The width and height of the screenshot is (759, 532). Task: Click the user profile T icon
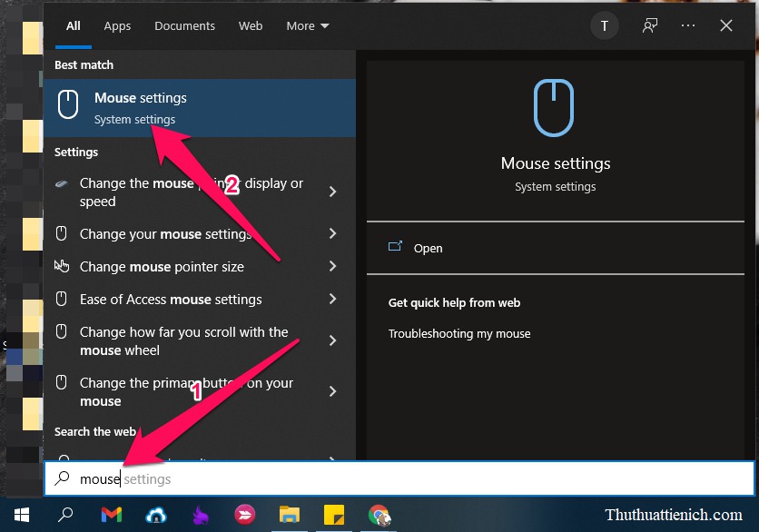pos(605,25)
